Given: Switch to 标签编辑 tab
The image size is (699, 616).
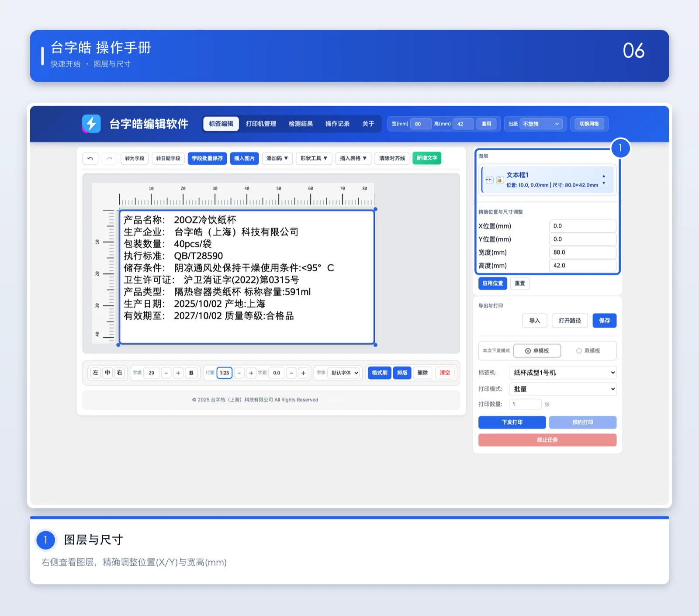Looking at the screenshot, I should click(x=221, y=124).
